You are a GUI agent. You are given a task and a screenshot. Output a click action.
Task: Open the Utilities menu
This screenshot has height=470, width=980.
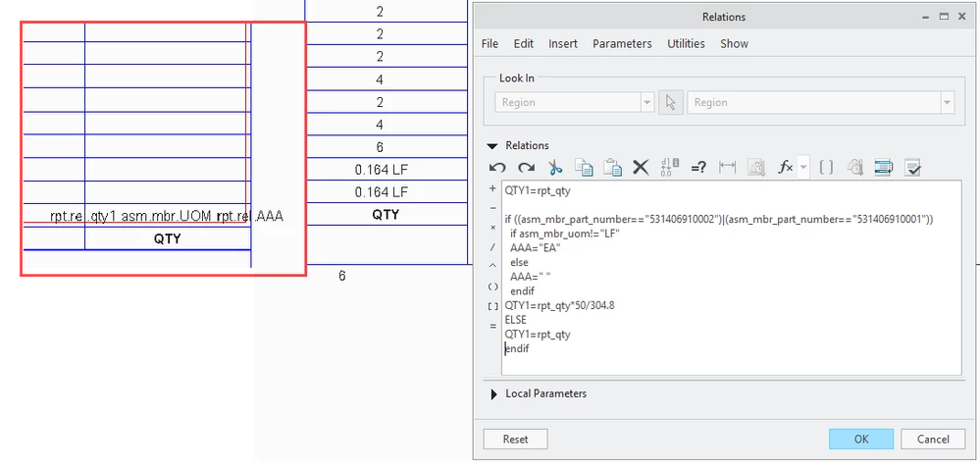[x=686, y=44]
